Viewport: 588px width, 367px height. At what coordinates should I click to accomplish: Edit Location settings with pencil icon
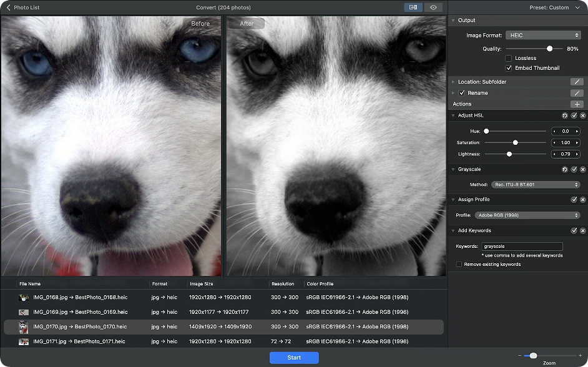(577, 82)
